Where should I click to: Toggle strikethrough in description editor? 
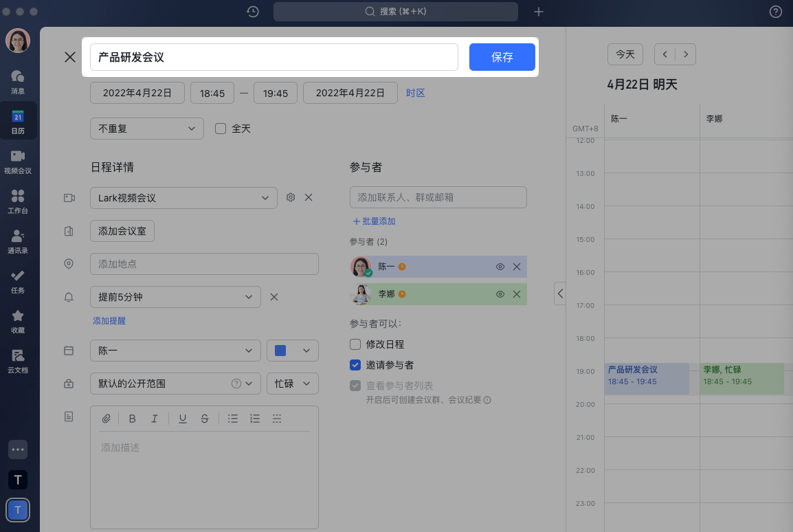point(204,418)
